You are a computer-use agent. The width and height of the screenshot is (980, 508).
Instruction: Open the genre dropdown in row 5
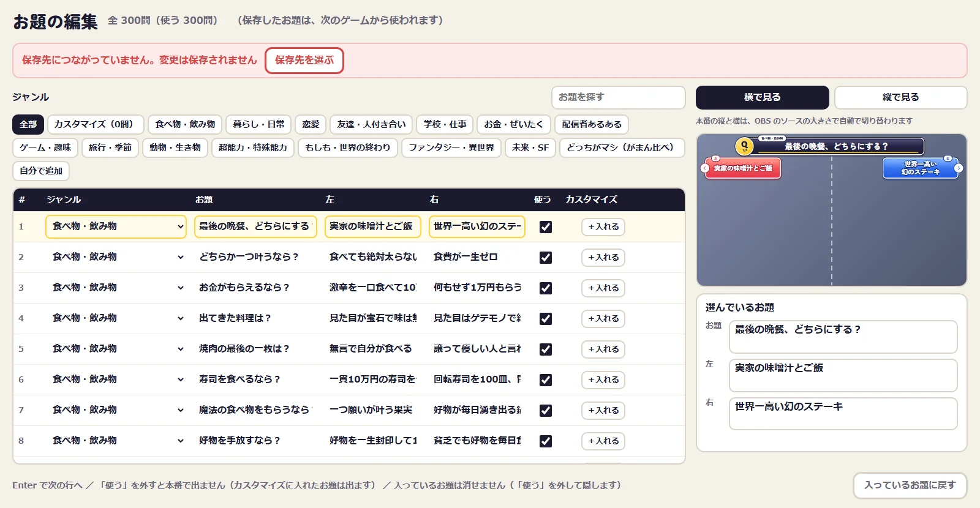[x=116, y=349]
